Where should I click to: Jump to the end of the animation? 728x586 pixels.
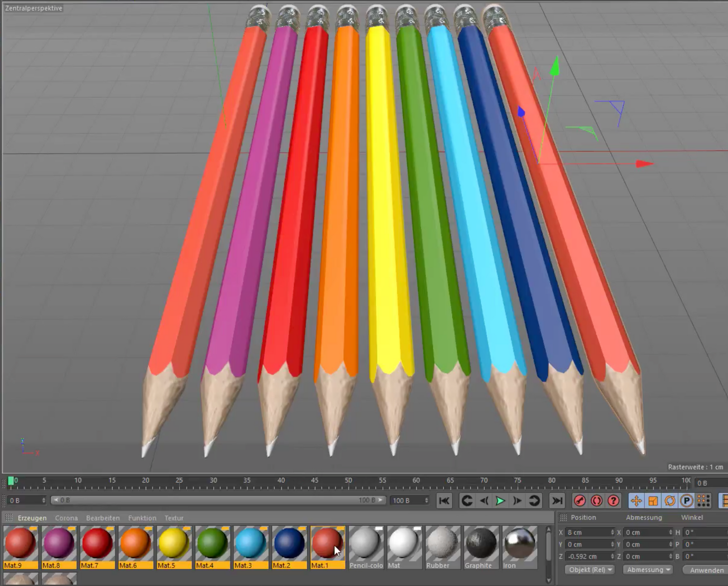[x=557, y=501]
